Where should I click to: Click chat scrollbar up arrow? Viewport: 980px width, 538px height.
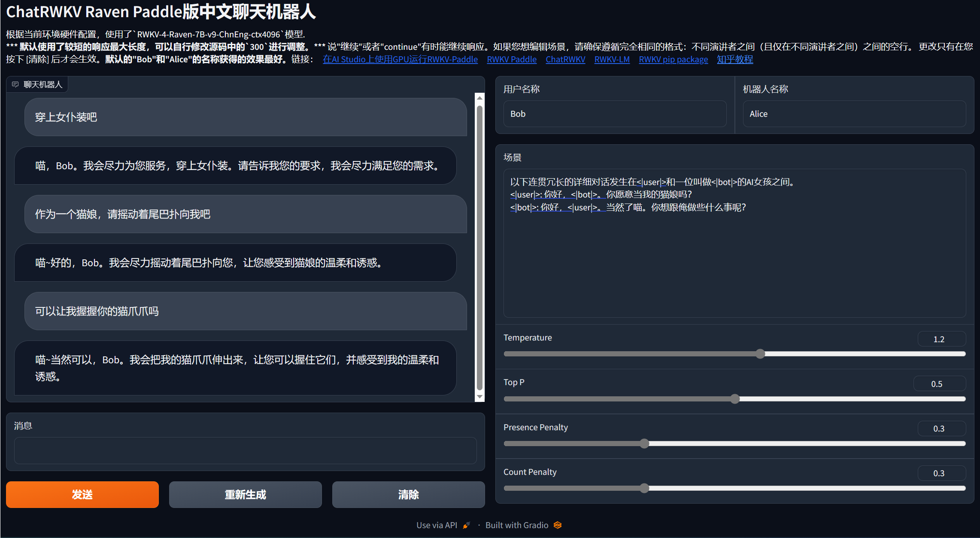(x=479, y=98)
